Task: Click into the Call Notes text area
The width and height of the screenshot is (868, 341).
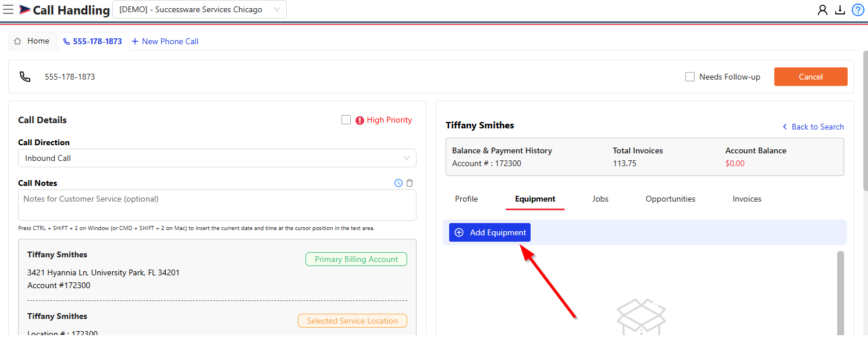Action: (217, 205)
